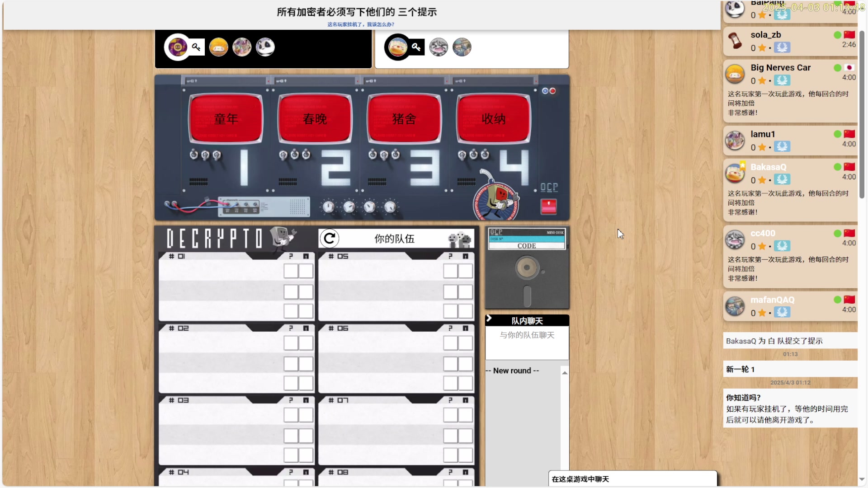Viewport: 868px width, 488px height.
Task: Click the Decrypto mascot badge on machine
Action: [496, 200]
